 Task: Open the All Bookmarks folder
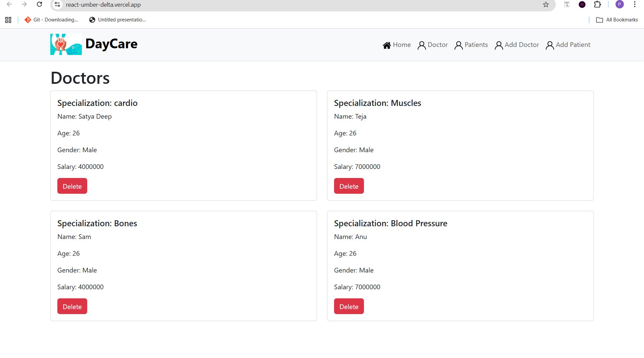click(617, 20)
